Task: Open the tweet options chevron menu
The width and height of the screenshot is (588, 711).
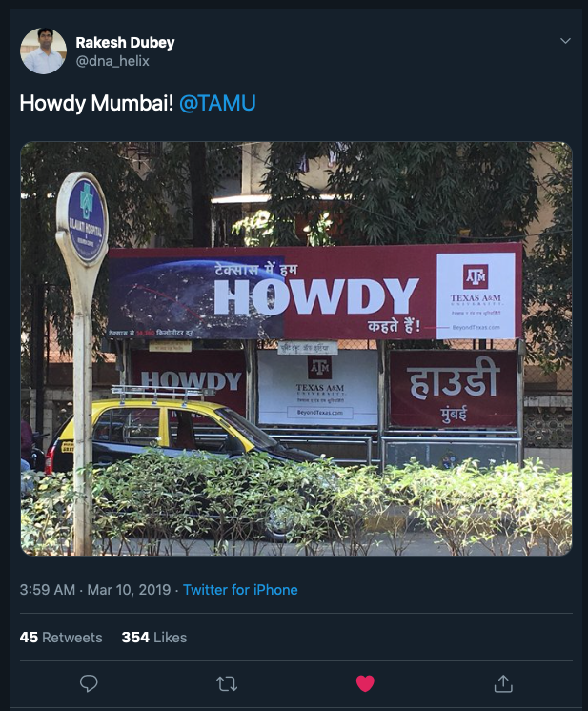Action: [x=565, y=41]
